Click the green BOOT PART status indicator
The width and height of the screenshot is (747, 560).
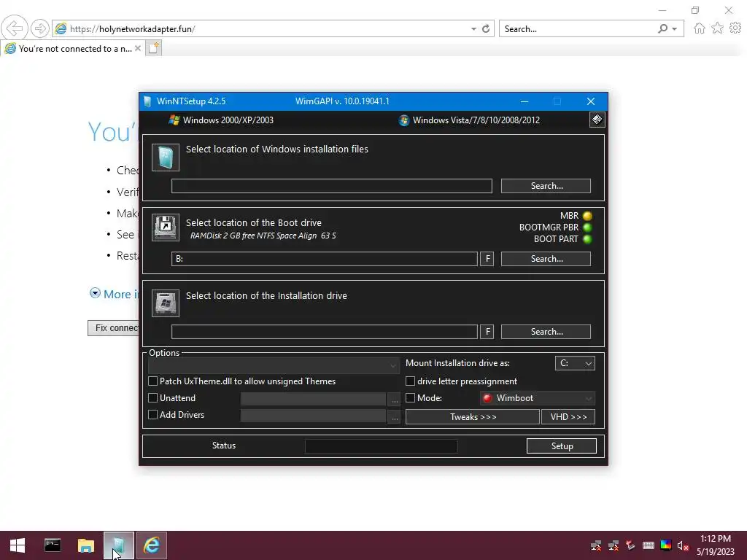pos(587,239)
